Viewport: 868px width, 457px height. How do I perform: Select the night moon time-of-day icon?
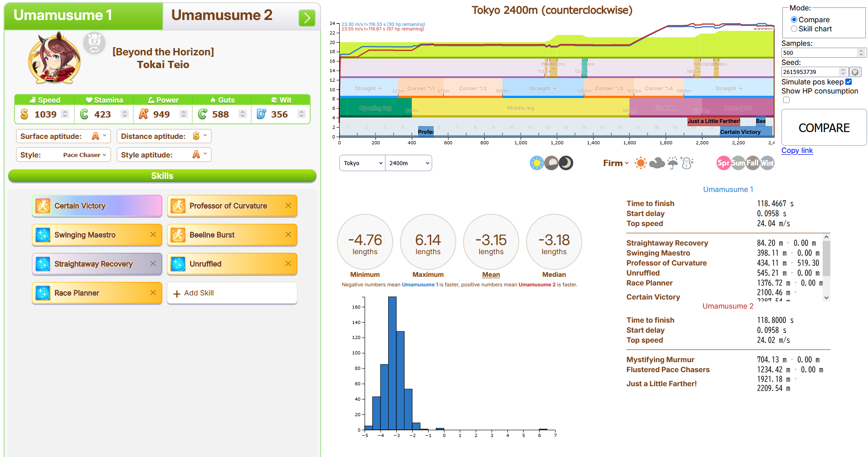point(566,163)
